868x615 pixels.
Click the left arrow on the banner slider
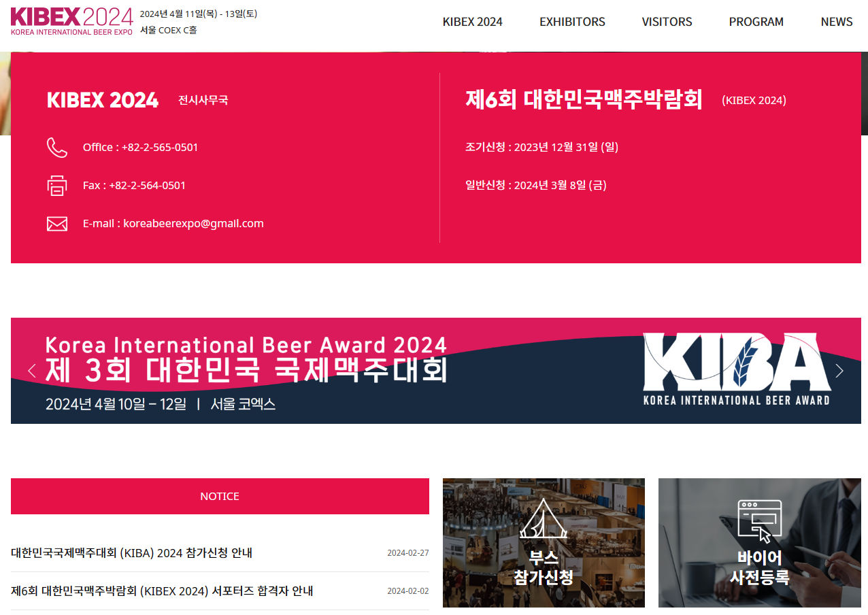[x=31, y=371]
